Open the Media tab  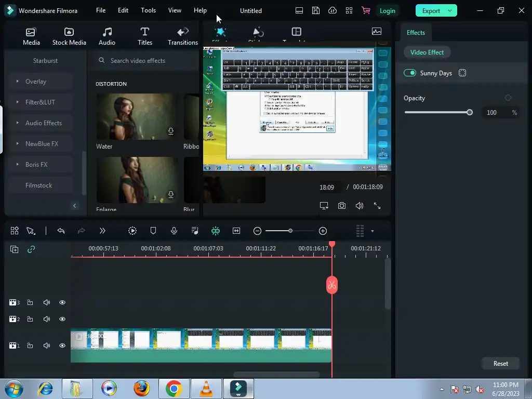(31, 36)
